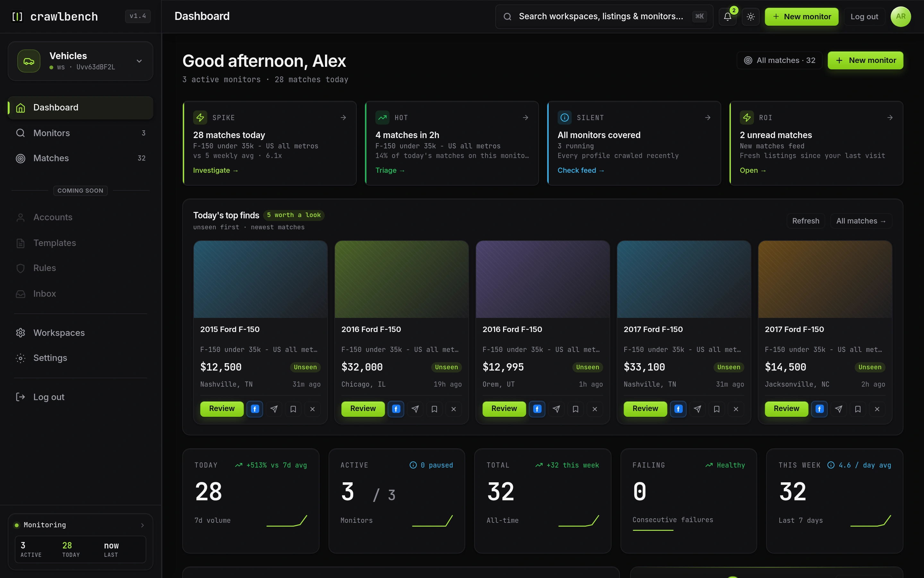Open arrow on the HOT card
924x578 pixels.
[x=526, y=118]
